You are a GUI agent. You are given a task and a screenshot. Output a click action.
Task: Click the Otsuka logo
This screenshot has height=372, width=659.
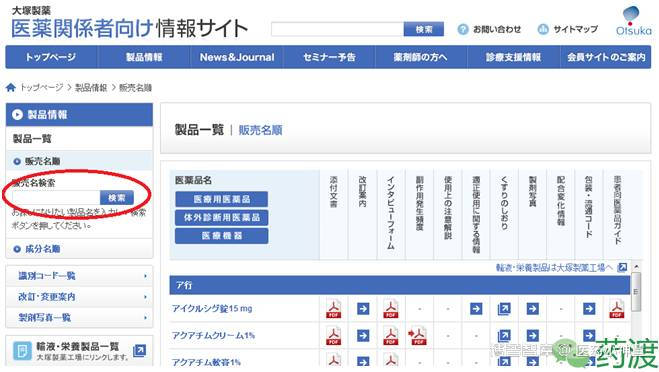pyautogui.click(x=633, y=21)
